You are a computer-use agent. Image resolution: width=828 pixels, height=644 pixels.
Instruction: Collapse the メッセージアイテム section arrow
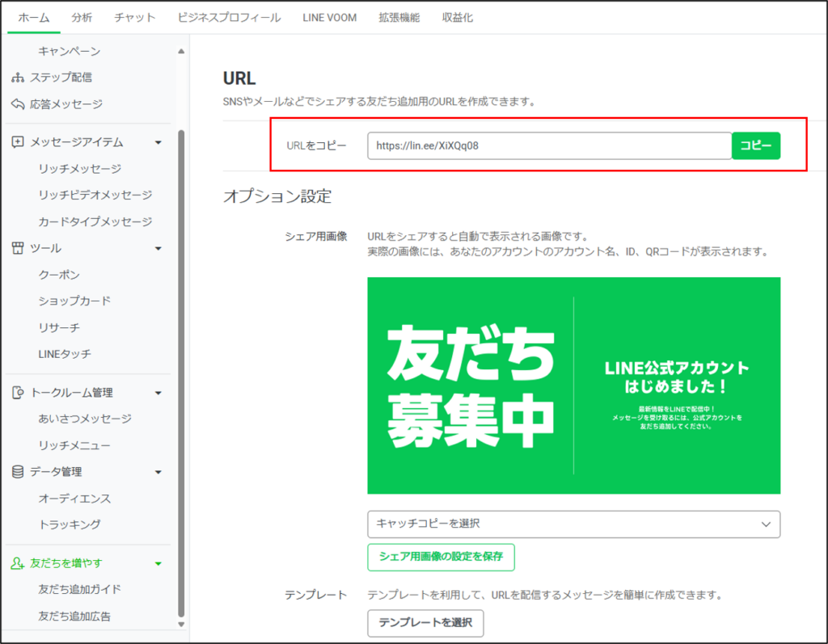158,142
